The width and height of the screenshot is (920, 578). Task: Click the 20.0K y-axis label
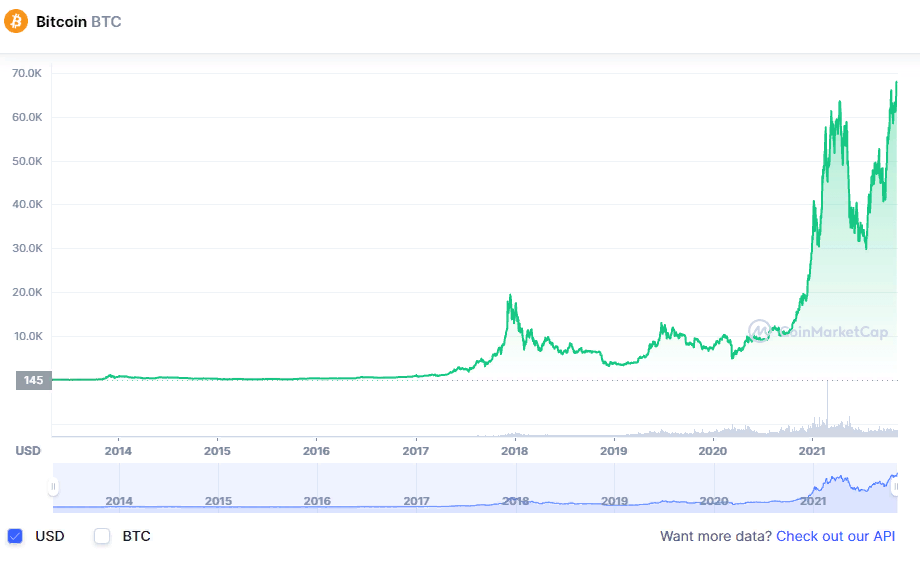(26, 292)
